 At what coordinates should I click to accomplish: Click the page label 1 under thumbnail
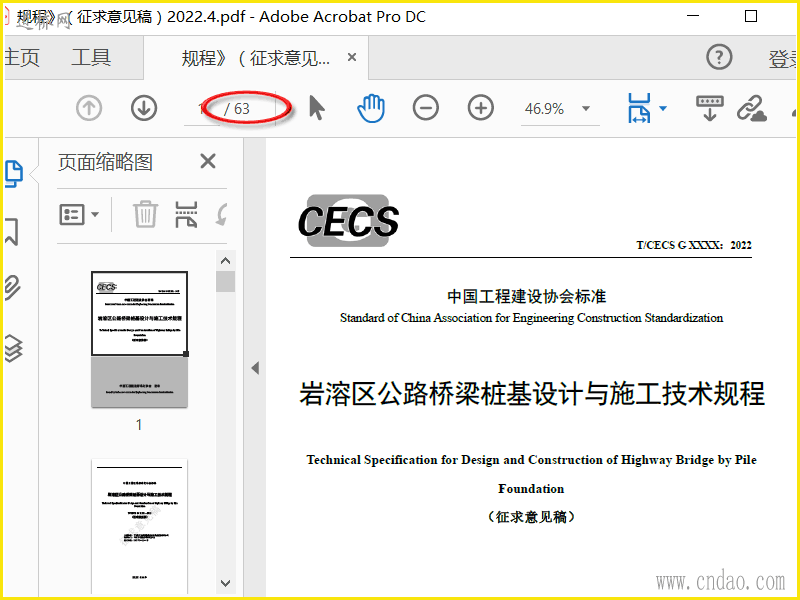click(139, 425)
